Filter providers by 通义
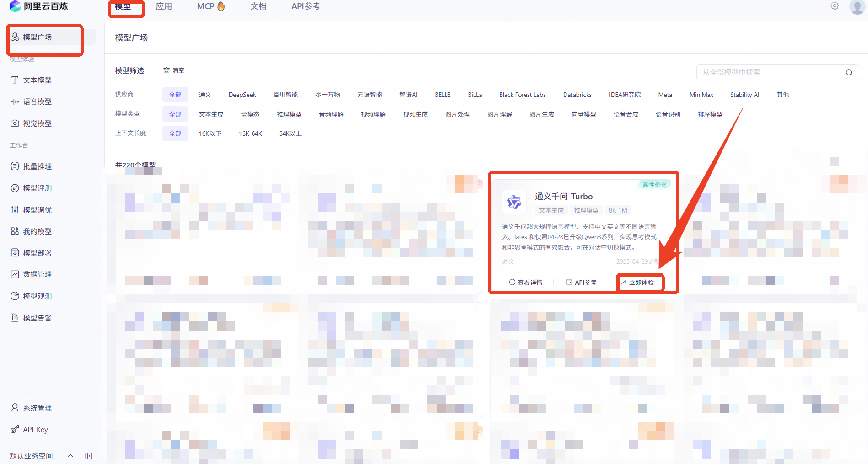 tap(205, 95)
